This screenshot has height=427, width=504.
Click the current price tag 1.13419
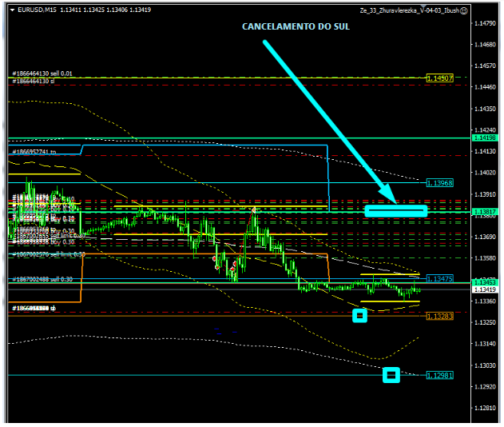pyautogui.click(x=485, y=289)
